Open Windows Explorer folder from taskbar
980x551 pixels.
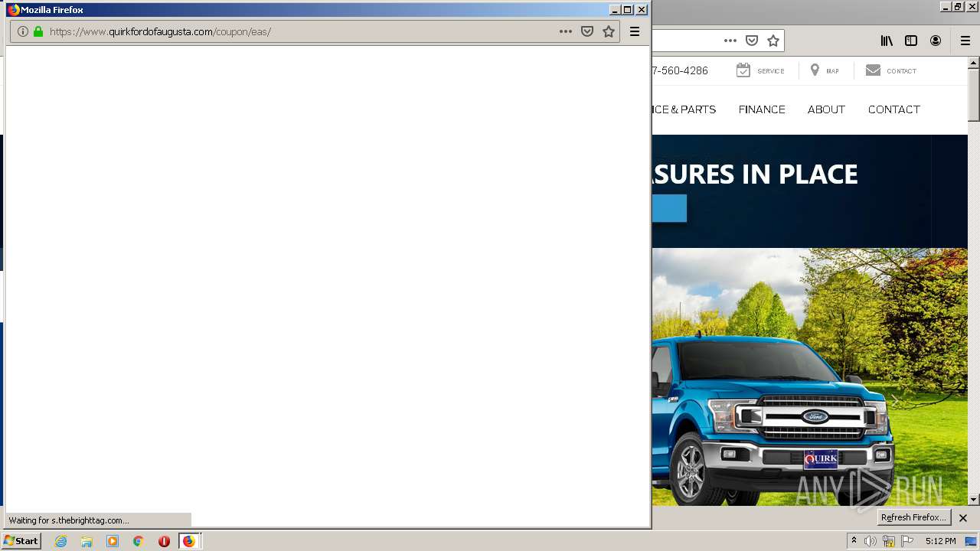click(x=87, y=541)
